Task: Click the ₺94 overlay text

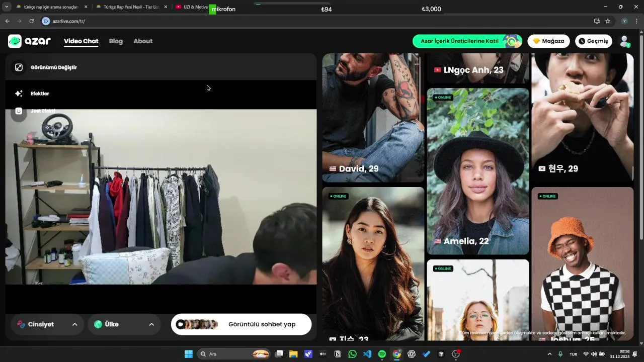Action: tap(327, 9)
